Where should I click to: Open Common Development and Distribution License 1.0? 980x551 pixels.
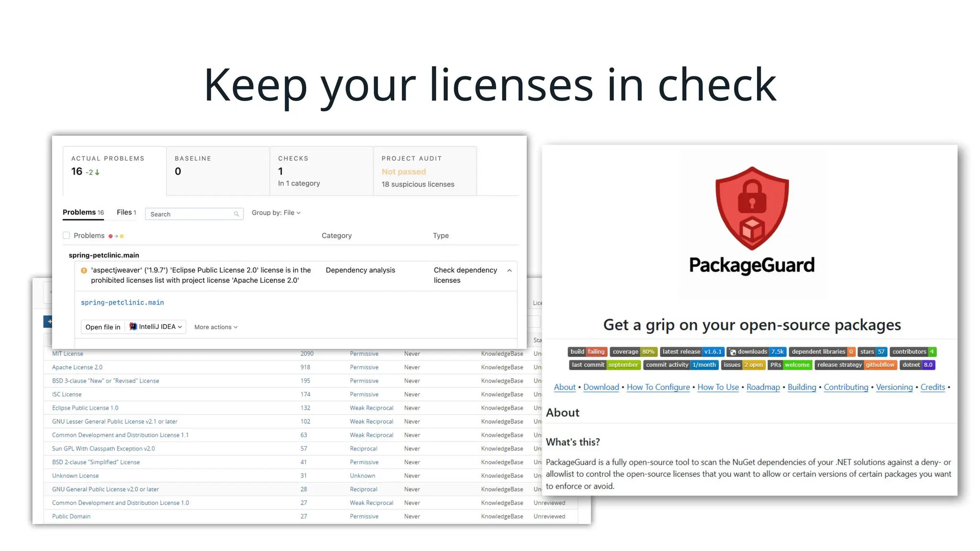point(121,503)
